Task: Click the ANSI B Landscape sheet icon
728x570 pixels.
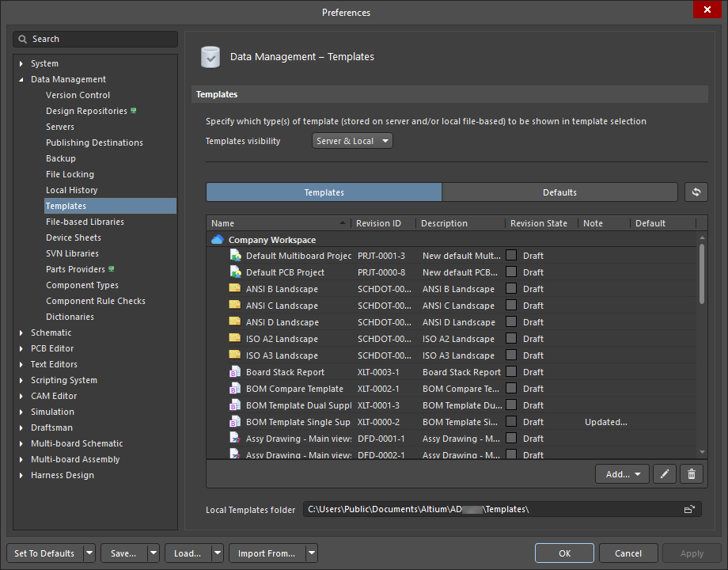Action: point(235,289)
